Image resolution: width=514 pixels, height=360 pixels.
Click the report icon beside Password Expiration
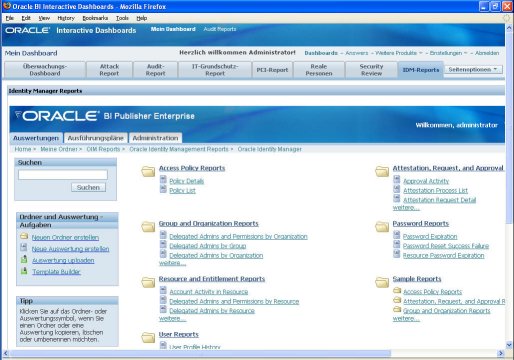point(397,235)
